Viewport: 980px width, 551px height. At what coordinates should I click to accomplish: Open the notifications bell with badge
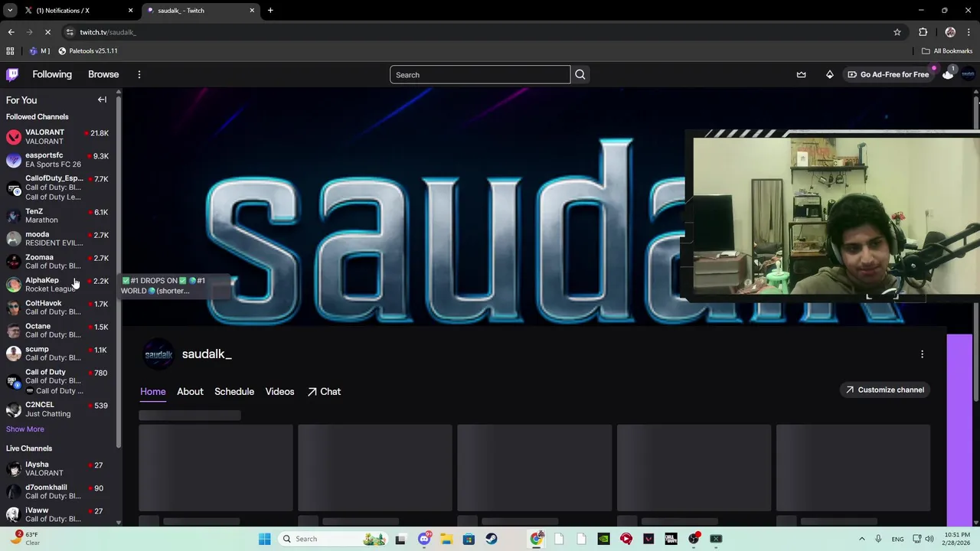[948, 74]
